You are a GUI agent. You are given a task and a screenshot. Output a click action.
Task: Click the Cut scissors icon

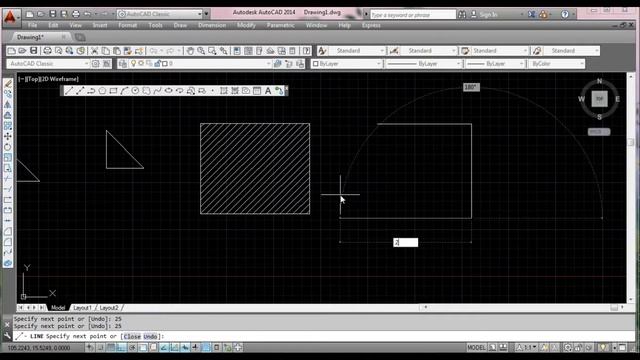pyautogui.click(x=94, y=51)
